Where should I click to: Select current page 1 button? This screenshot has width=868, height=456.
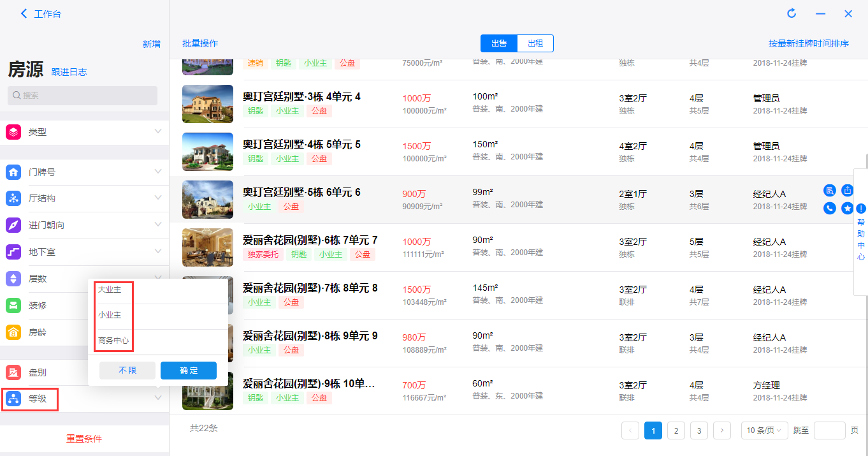coord(653,430)
